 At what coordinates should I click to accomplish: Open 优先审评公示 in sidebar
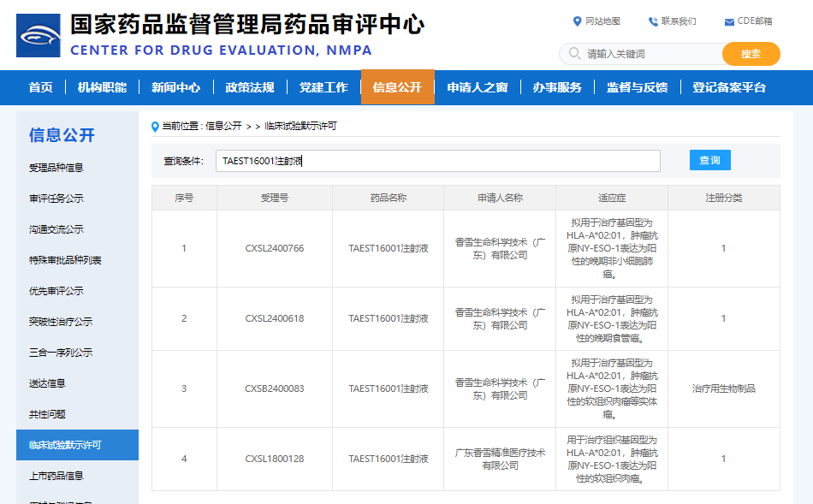pyautogui.click(x=56, y=291)
